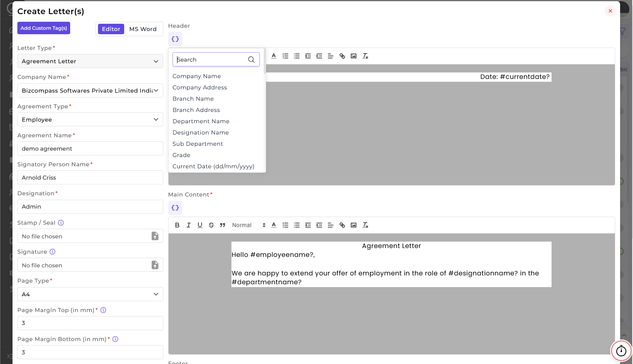Click search magnifier icon in tag dropdown
The image size is (633, 364).
click(251, 60)
